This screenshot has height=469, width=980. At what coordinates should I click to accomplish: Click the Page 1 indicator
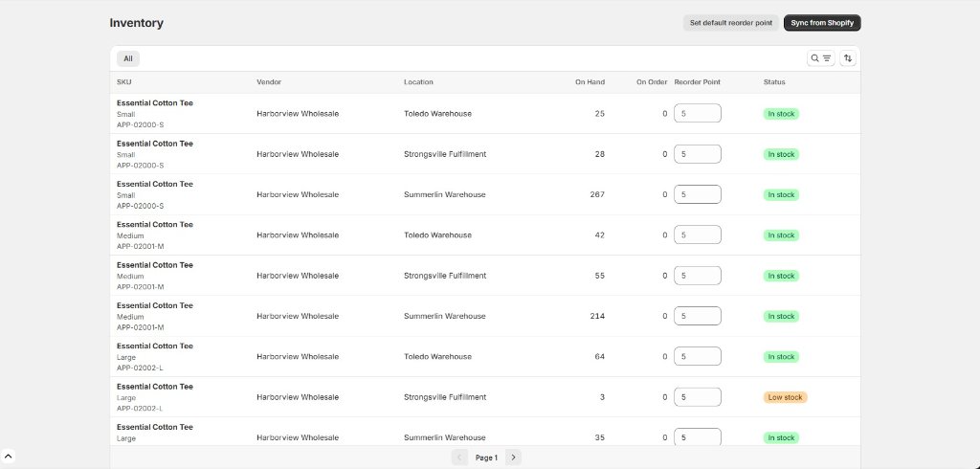[x=486, y=458]
